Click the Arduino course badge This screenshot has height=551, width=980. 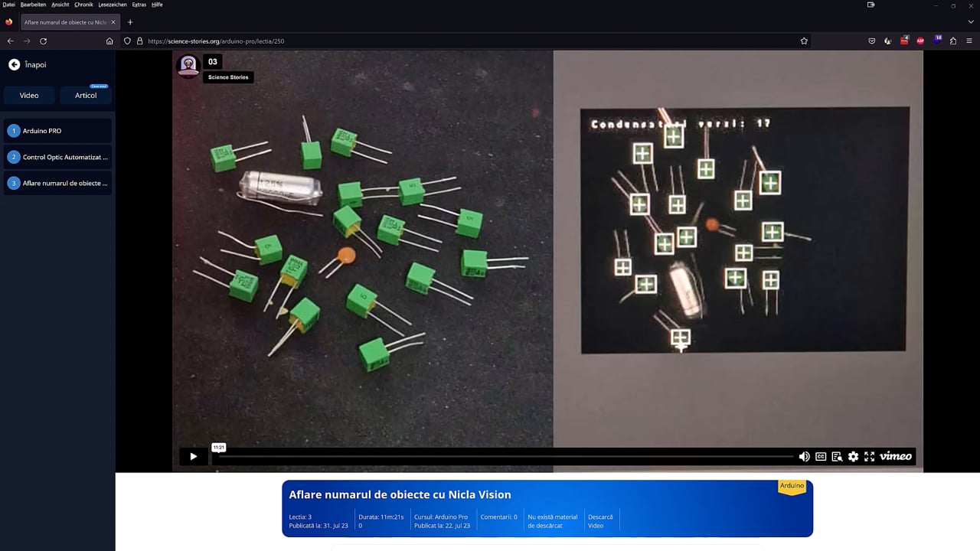792,487
